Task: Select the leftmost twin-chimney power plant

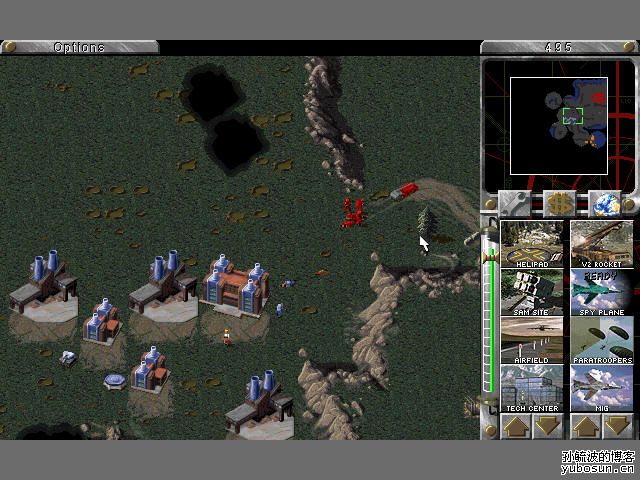Action: pos(44,286)
